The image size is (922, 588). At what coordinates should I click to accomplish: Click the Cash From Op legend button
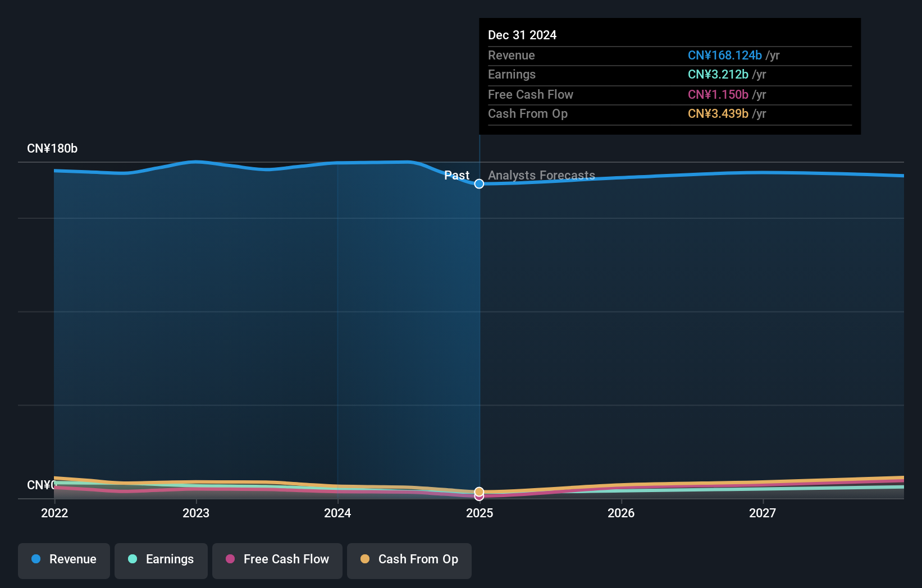(409, 561)
